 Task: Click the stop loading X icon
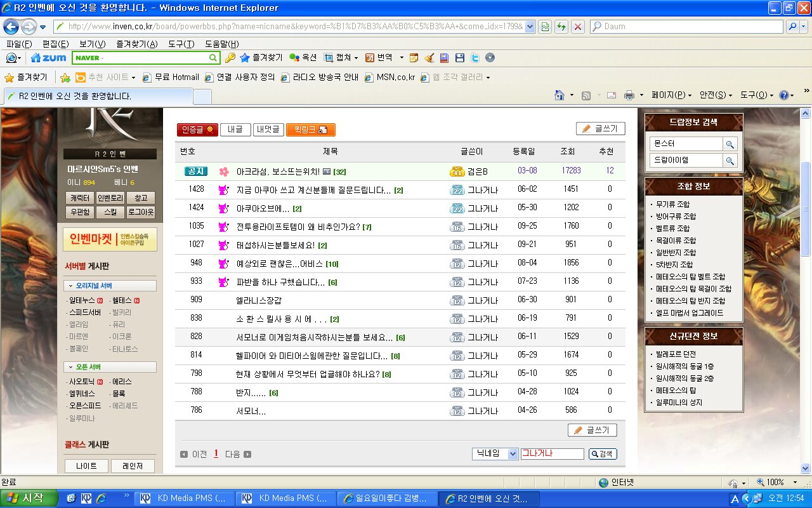(x=578, y=27)
